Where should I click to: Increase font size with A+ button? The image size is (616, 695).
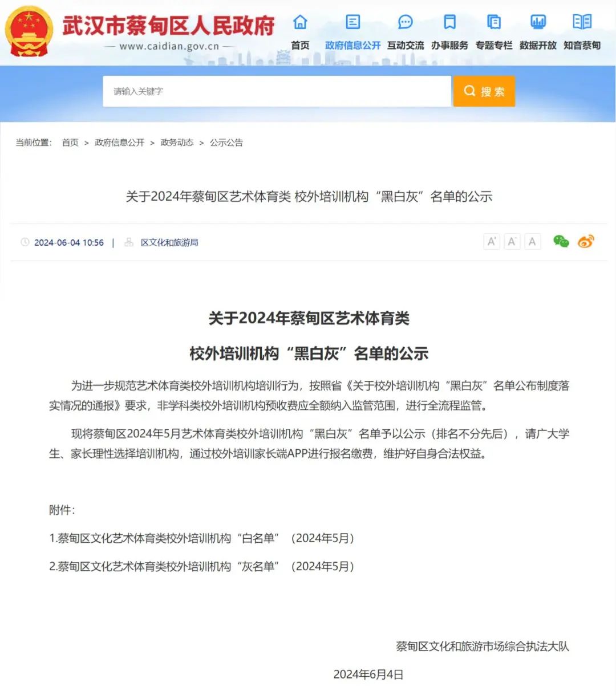(492, 242)
